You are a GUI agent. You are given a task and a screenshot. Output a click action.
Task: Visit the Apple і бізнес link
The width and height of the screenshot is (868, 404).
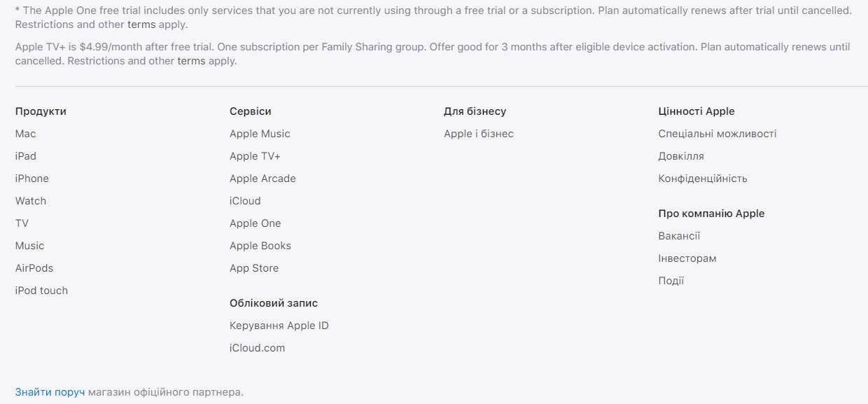pyautogui.click(x=479, y=134)
